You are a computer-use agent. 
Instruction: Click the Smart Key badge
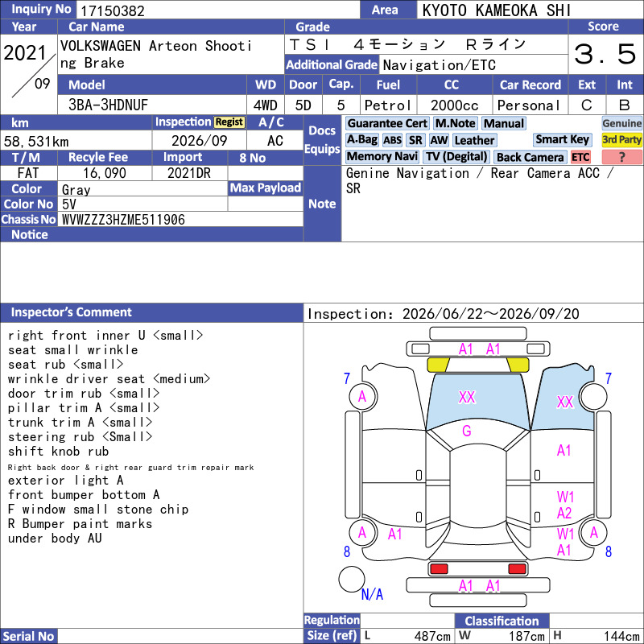tap(562, 139)
